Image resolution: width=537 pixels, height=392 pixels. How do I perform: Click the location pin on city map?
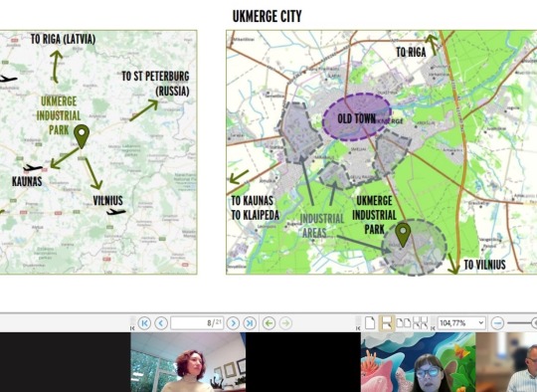tap(403, 235)
